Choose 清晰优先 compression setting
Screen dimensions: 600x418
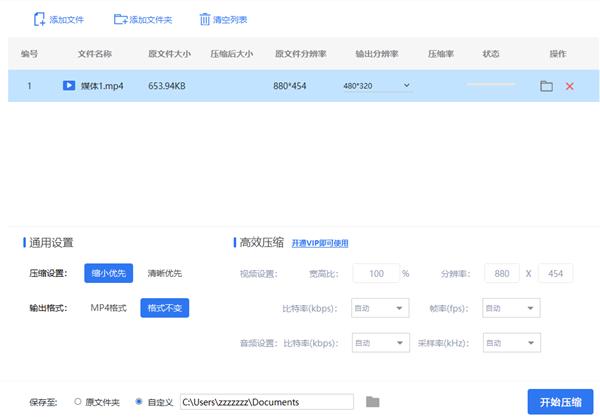click(165, 273)
